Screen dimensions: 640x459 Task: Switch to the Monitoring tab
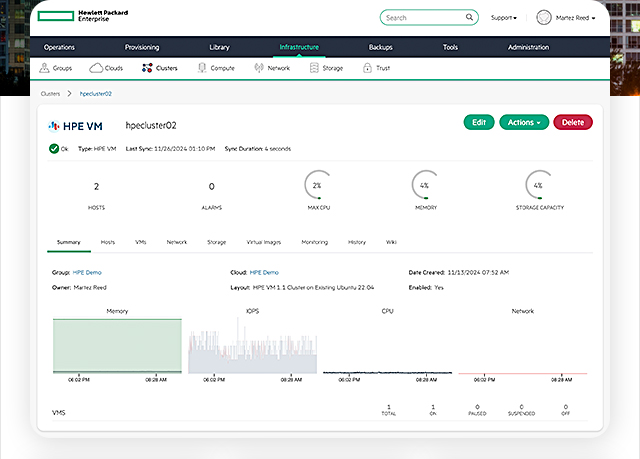[x=315, y=242]
